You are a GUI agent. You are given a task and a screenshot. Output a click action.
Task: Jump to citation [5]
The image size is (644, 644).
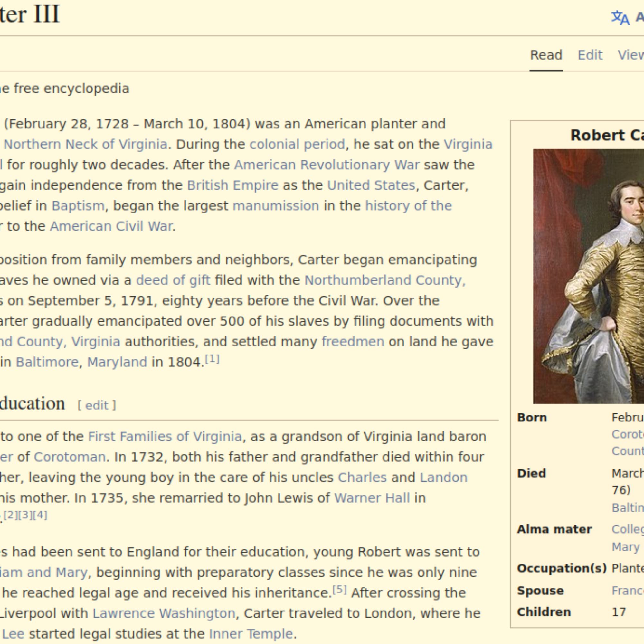pyautogui.click(x=340, y=590)
